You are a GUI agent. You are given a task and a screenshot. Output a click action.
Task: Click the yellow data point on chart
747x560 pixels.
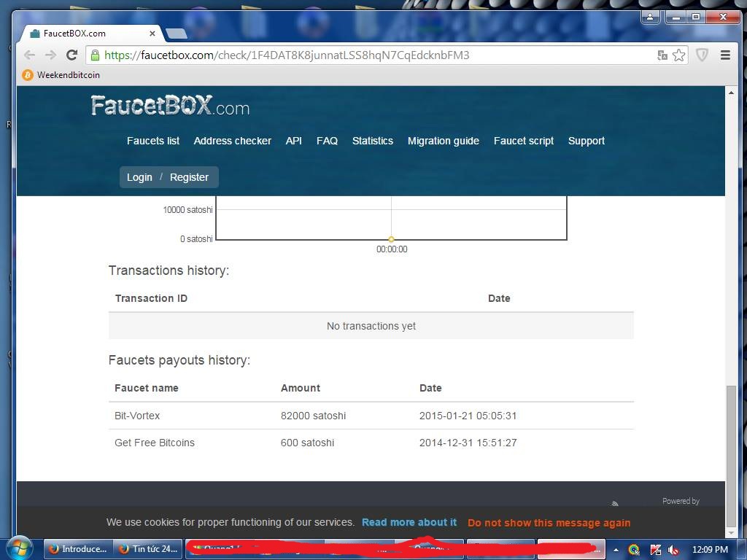click(x=391, y=239)
